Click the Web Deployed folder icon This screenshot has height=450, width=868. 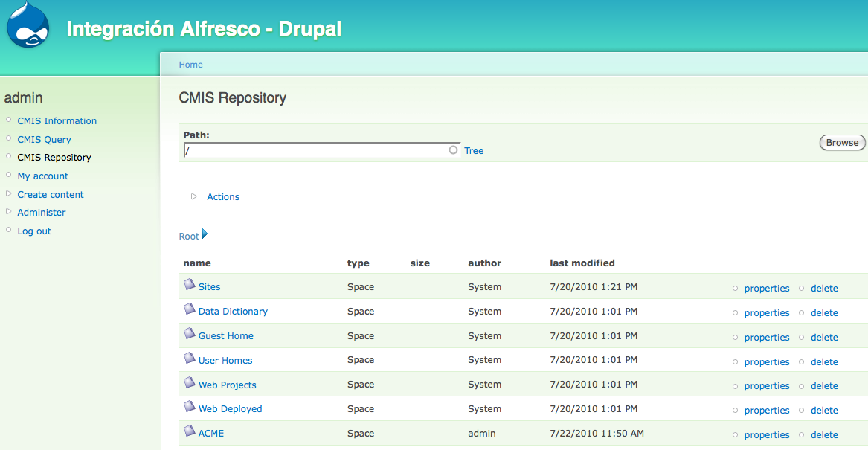(190, 407)
